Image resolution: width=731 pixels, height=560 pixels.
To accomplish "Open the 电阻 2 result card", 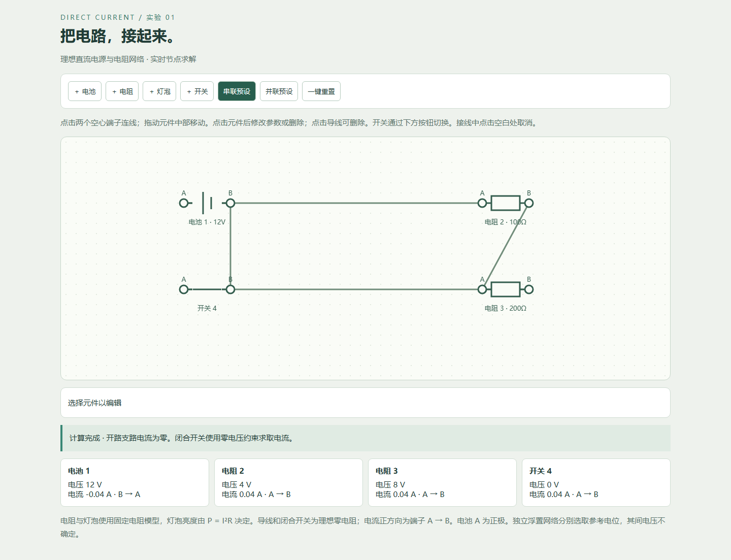I will [288, 482].
